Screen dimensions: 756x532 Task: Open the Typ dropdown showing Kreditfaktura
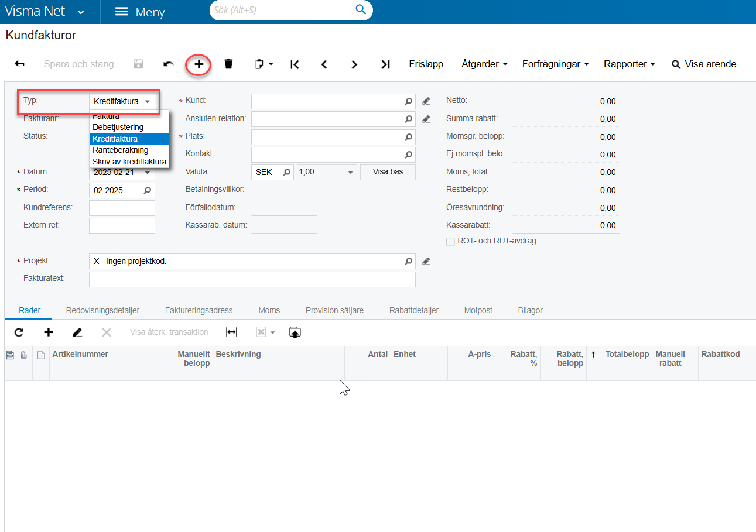click(x=122, y=101)
